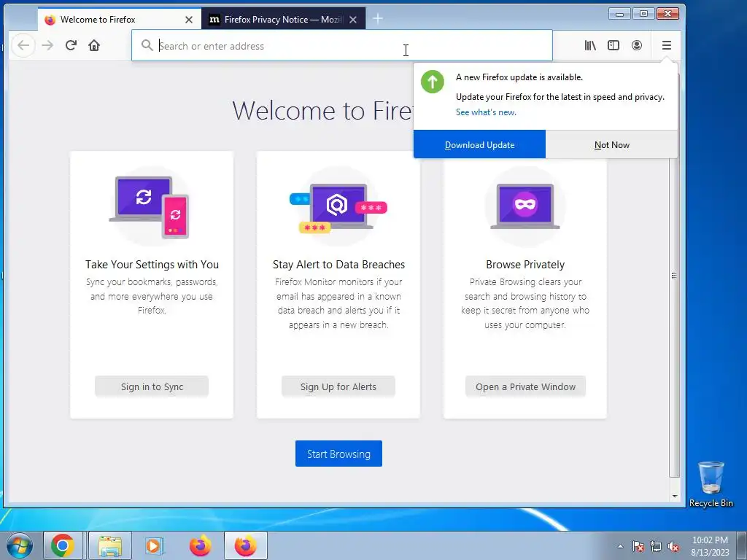Click the network status tray icon
747x560 pixels.
point(656,546)
